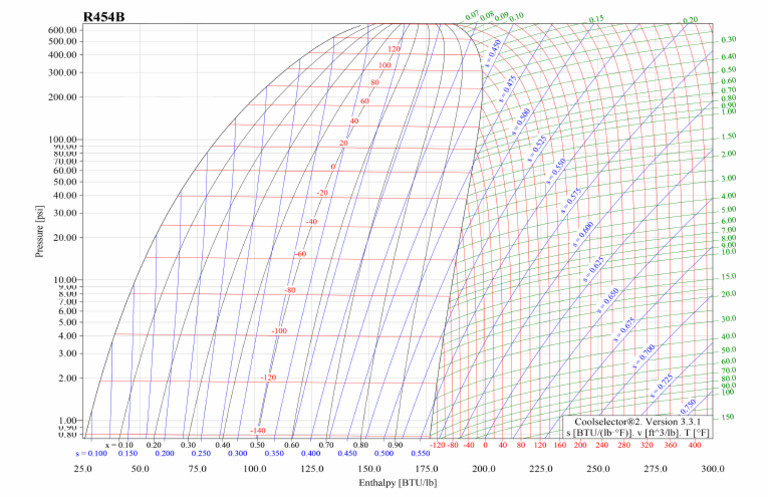Click the 400.00 pressure axis tick
The width and height of the screenshot is (768, 497).
62,54
